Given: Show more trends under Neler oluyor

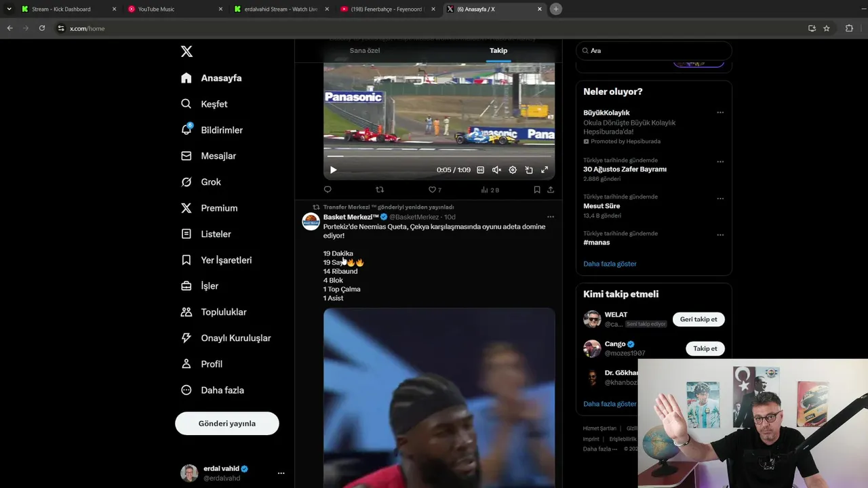Looking at the screenshot, I should 610,264.
